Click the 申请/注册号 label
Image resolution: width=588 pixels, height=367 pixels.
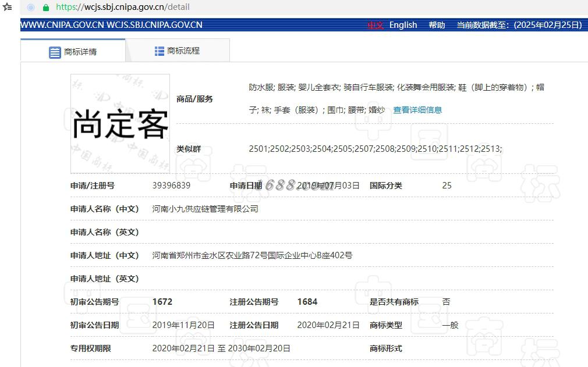point(93,186)
